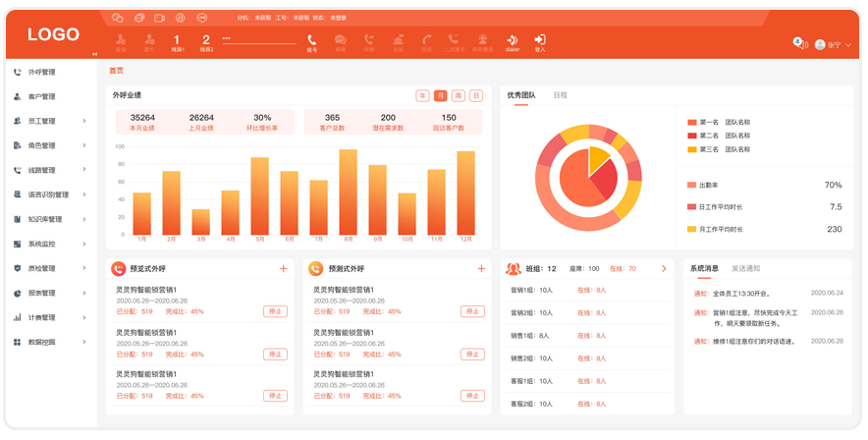Click the dialer icon in toolbar
The height and width of the screenshot is (440, 868).
(512, 40)
